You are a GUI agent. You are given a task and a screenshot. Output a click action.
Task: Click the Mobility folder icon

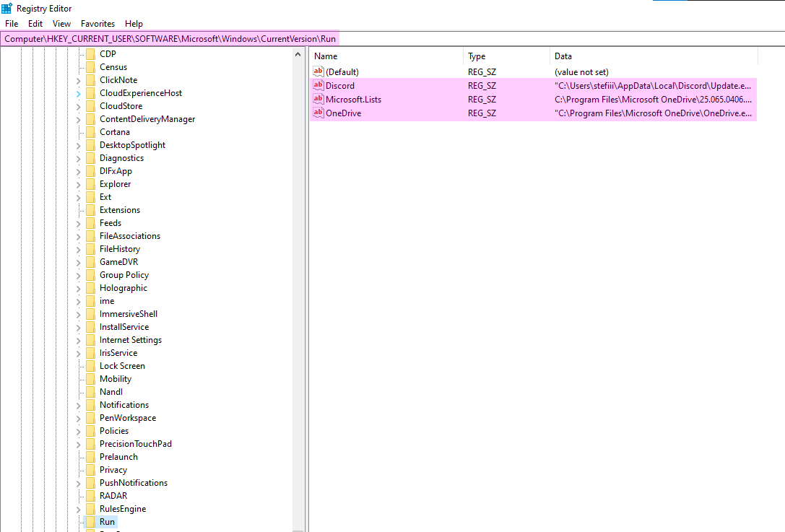pyautogui.click(x=90, y=379)
